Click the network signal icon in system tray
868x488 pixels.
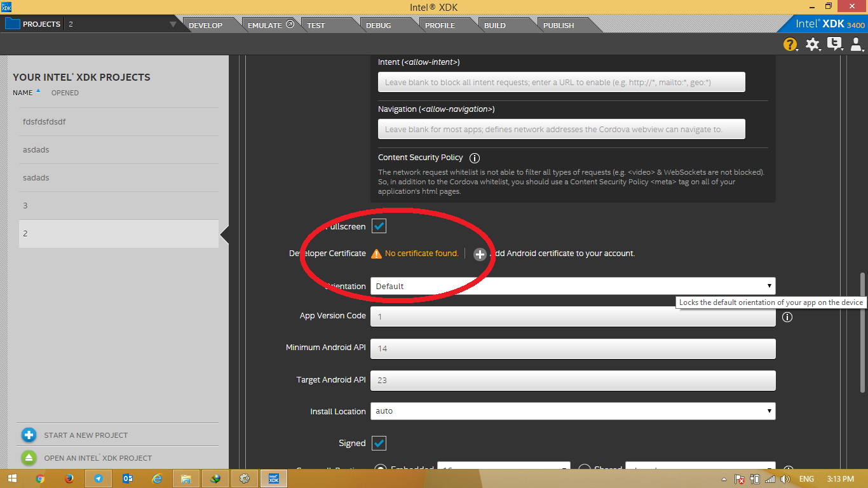(x=770, y=479)
